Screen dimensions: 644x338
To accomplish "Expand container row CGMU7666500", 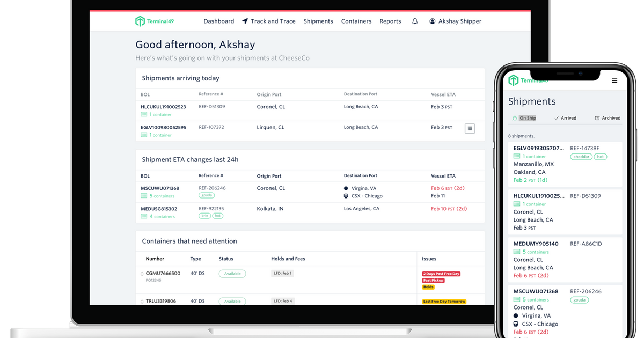I will click(142, 274).
